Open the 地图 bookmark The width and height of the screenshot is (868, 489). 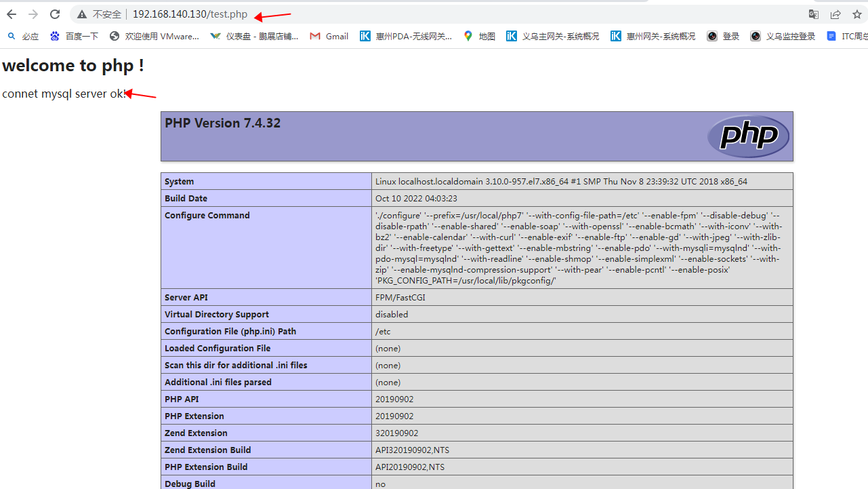tap(479, 36)
